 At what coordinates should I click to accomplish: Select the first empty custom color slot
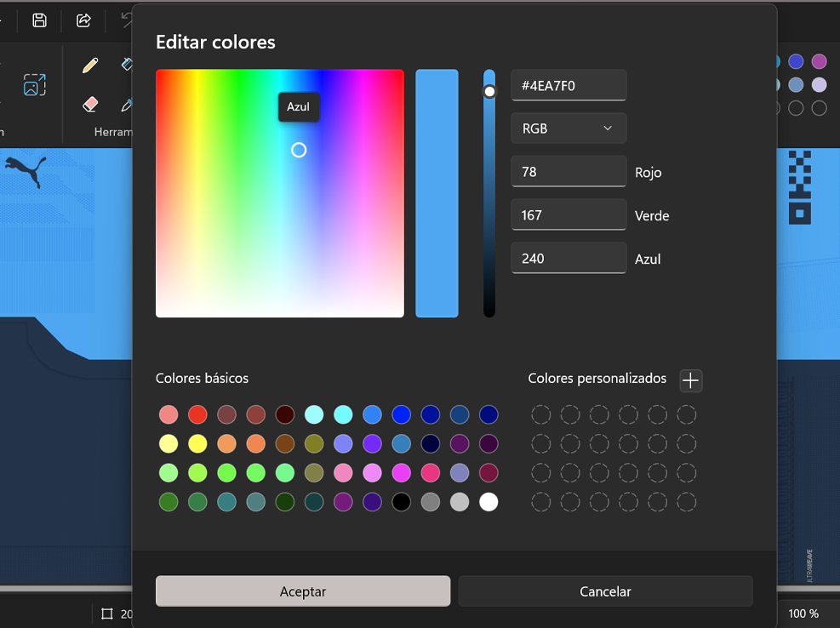541,414
